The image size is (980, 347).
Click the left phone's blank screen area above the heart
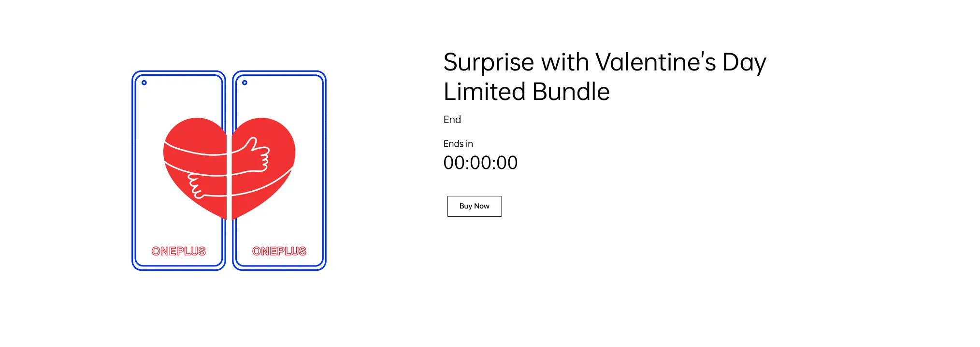tap(179, 99)
